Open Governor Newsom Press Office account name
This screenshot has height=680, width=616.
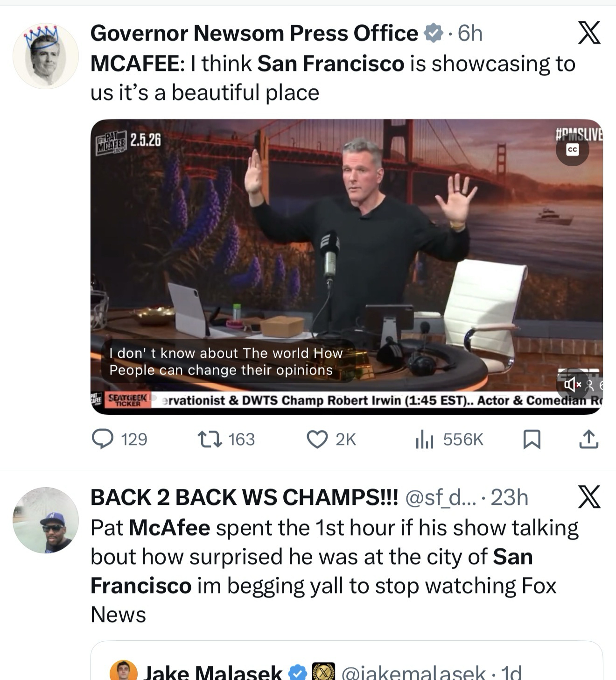(254, 33)
